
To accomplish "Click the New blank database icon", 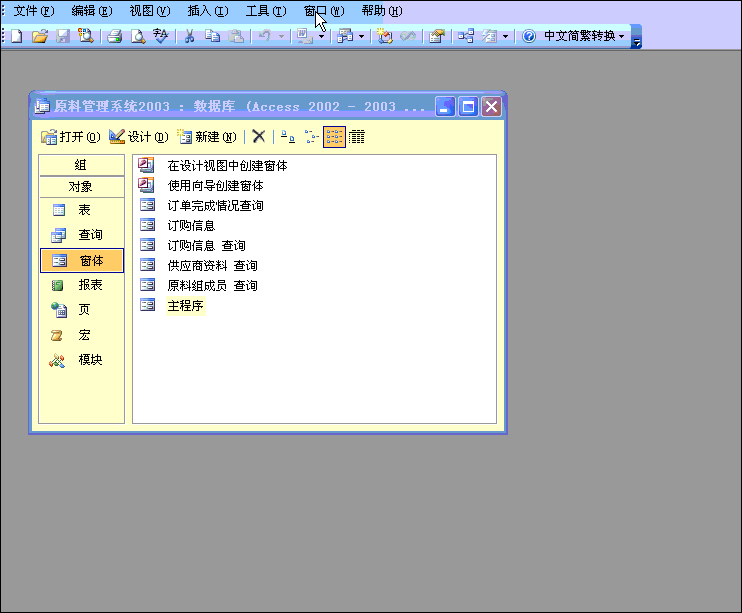I will 17,36.
